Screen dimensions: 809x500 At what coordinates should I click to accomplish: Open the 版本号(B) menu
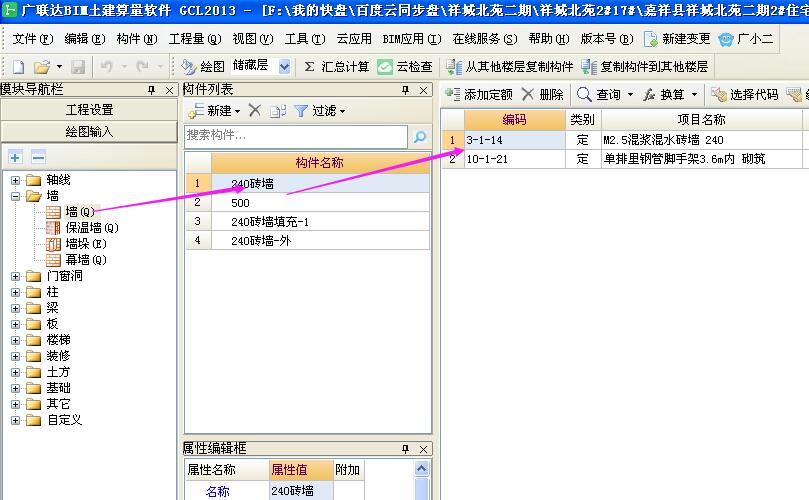[x=607, y=39]
